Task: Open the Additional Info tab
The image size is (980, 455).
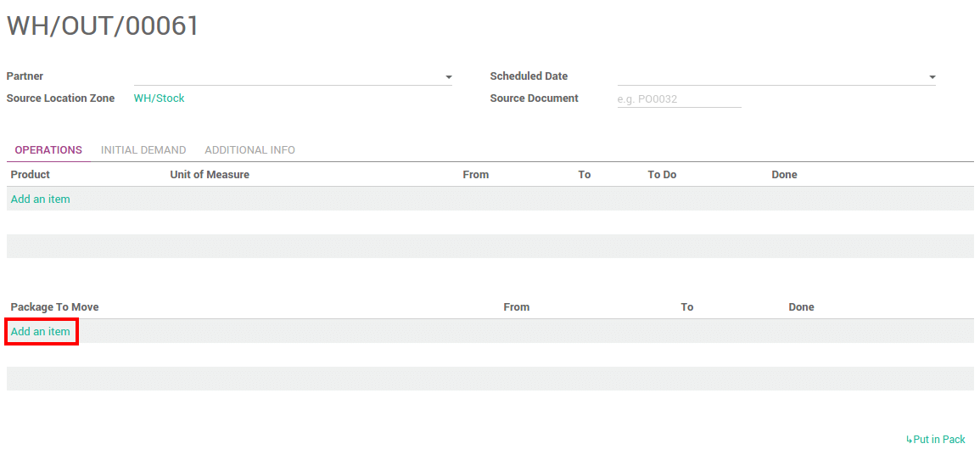Action: (249, 150)
